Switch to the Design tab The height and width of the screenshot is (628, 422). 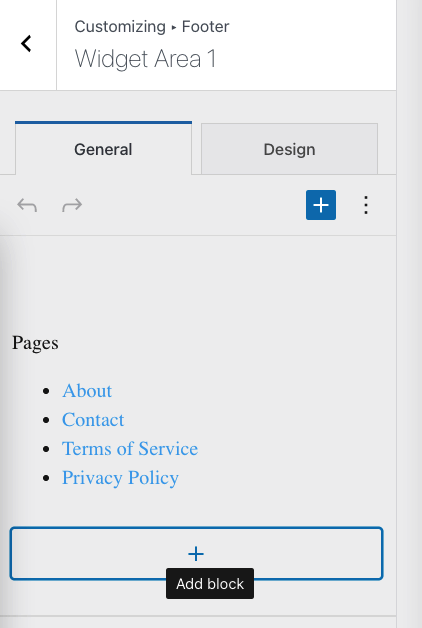pos(289,149)
